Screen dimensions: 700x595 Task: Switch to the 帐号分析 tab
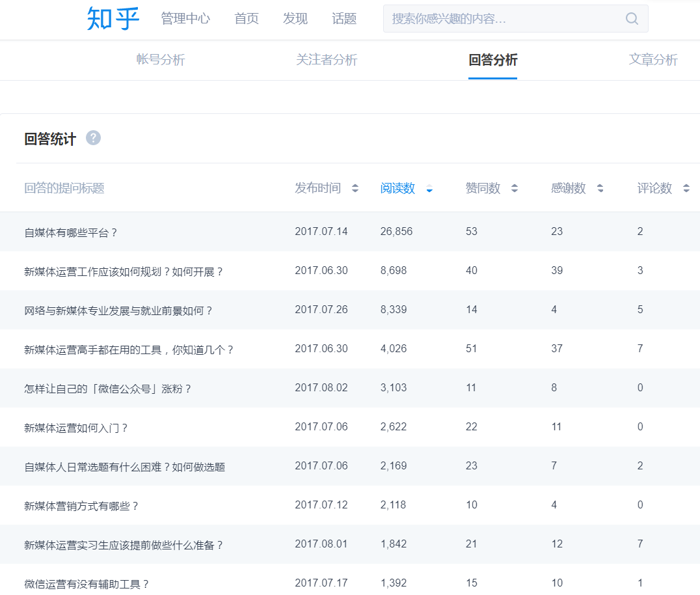tap(161, 60)
